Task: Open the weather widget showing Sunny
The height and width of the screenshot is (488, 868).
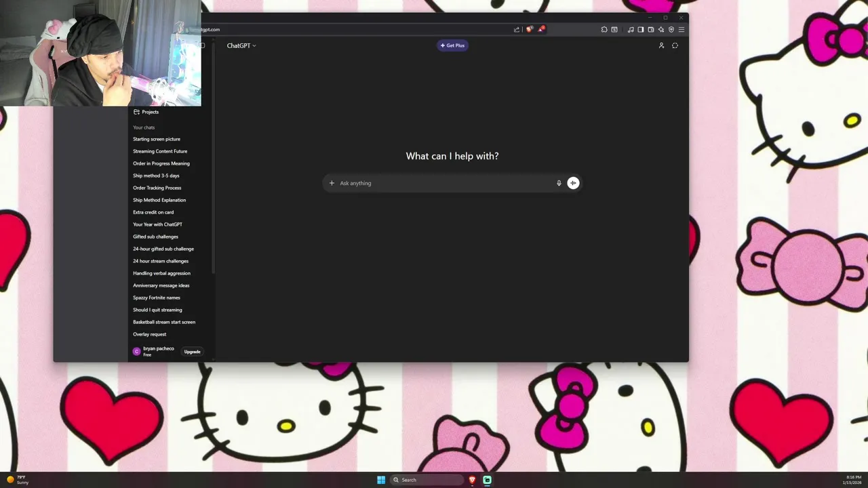Action: (18, 480)
